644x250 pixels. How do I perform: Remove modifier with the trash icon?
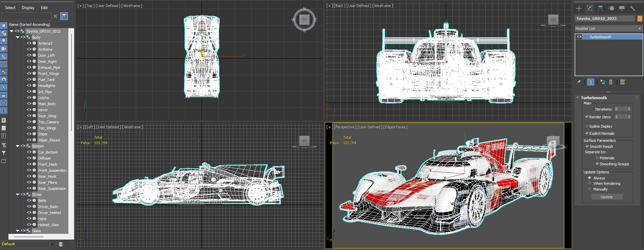click(x=611, y=82)
